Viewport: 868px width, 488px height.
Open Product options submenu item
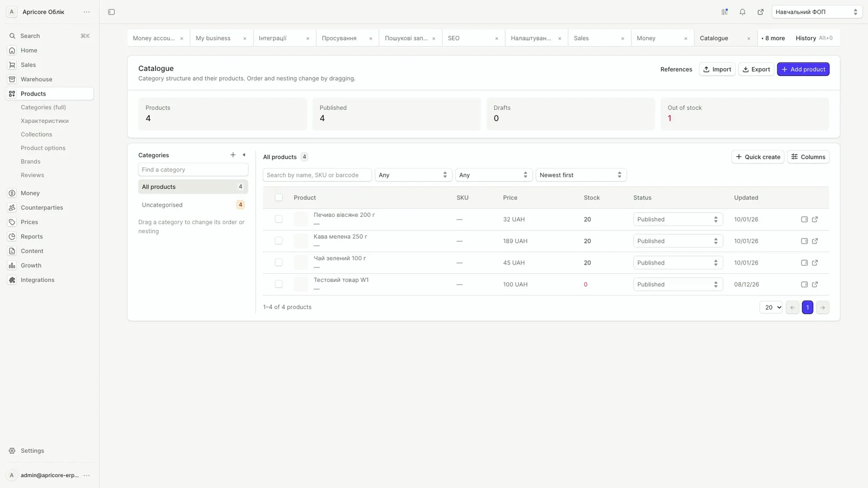pos(43,148)
